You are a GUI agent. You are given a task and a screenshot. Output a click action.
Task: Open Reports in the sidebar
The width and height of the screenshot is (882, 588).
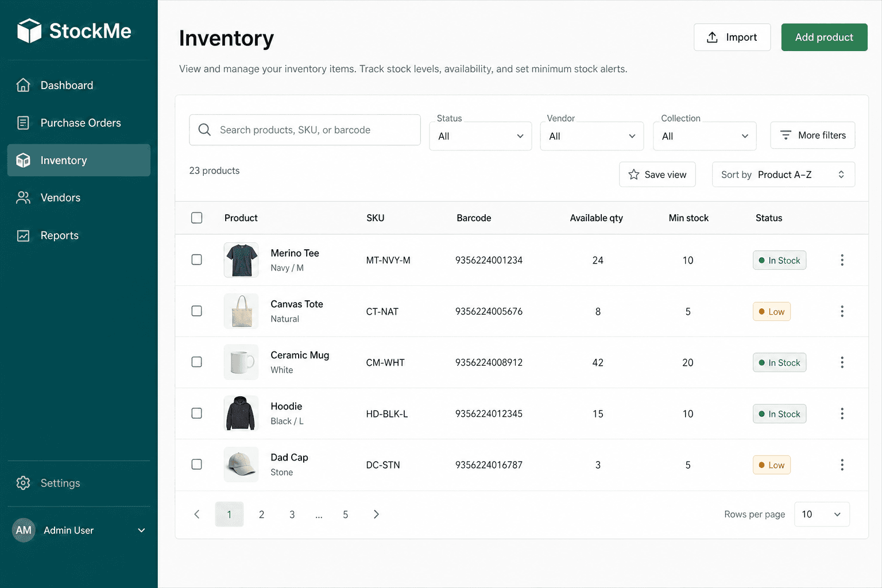click(x=79, y=235)
